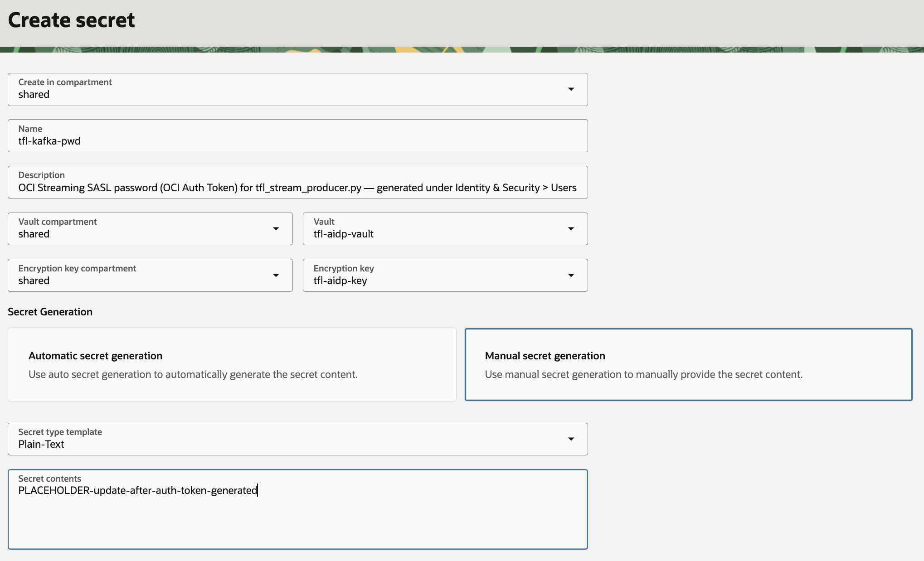Viewport: 924px width, 561px height.
Task: Click the Name field containing tfl-kafka-pwd
Action: click(x=297, y=136)
